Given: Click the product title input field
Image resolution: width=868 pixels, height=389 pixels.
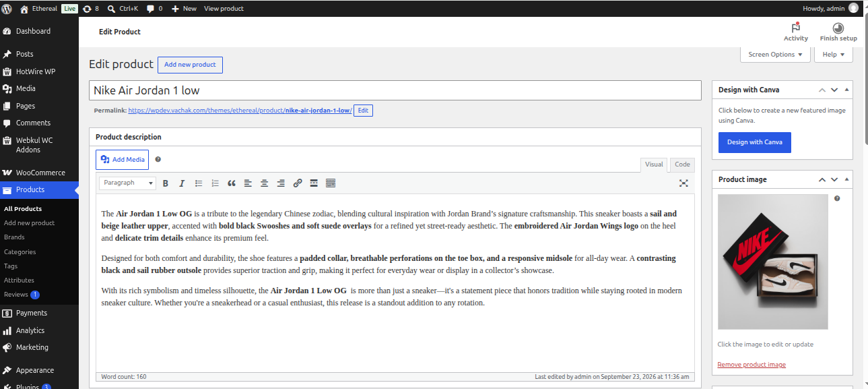Looking at the screenshot, I should tap(395, 90).
